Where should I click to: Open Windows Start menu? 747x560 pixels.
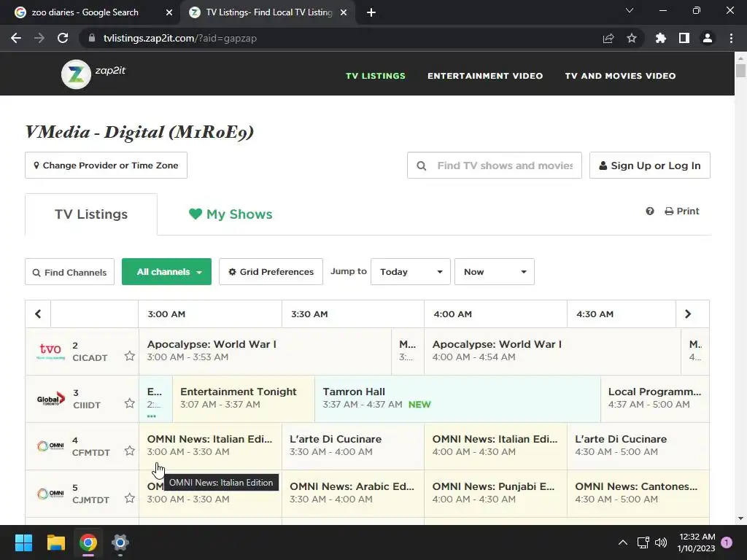tap(23, 542)
